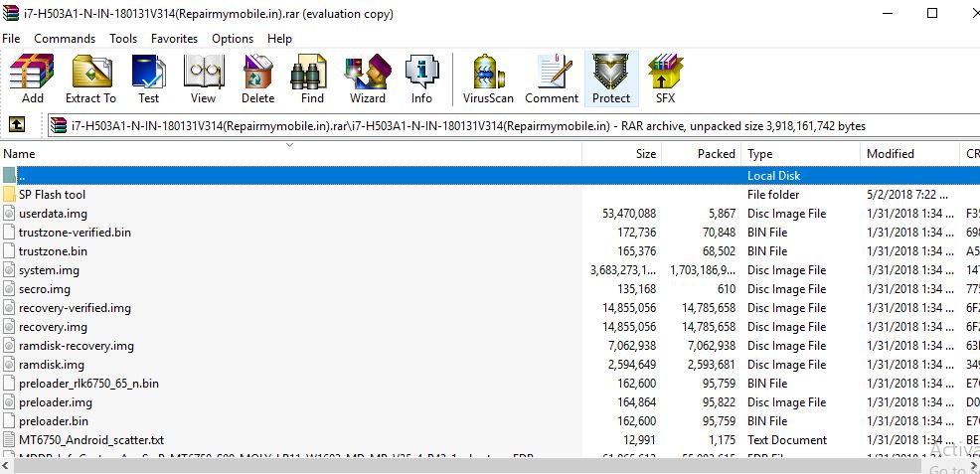Viewport: 980px width, 474px height.
Task: Show archive Info
Action: click(421, 79)
